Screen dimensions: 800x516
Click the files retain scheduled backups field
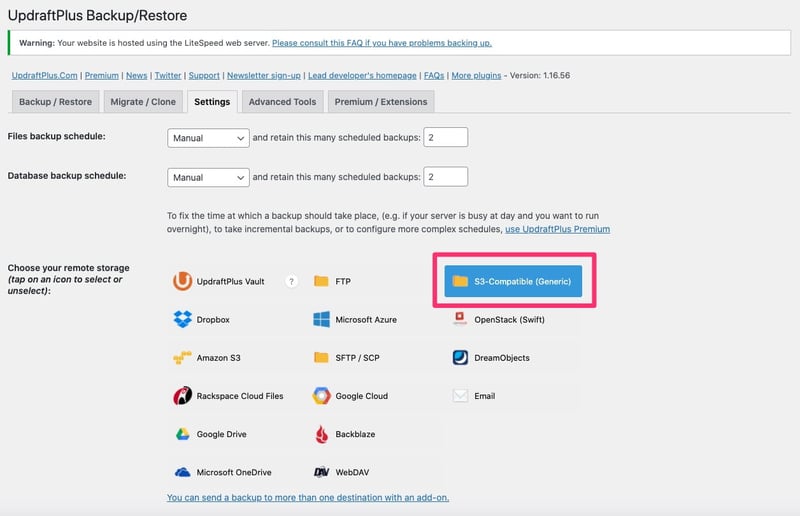[445, 137]
